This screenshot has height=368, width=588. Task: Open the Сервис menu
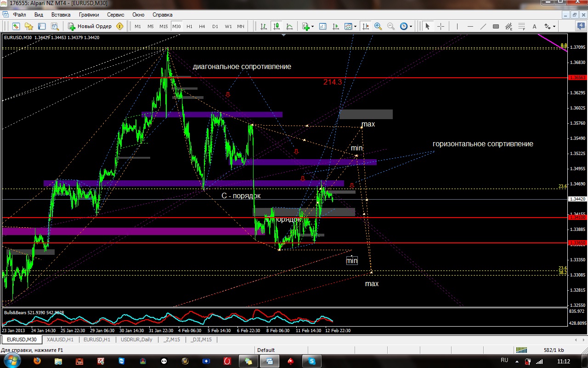(116, 15)
